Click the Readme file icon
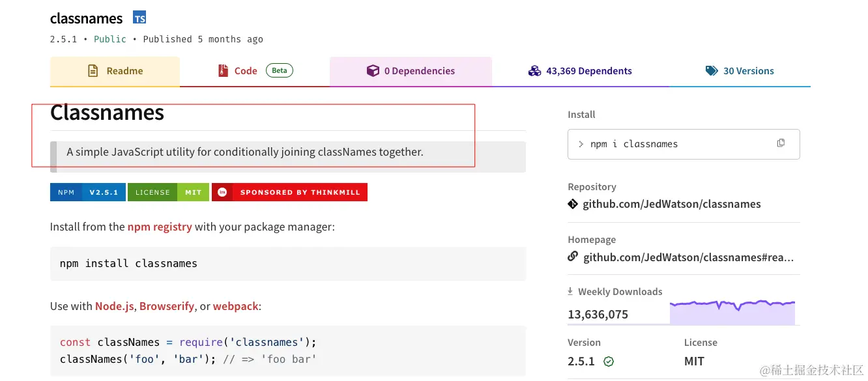Viewport: 868px width, 381px height. pyautogui.click(x=93, y=71)
